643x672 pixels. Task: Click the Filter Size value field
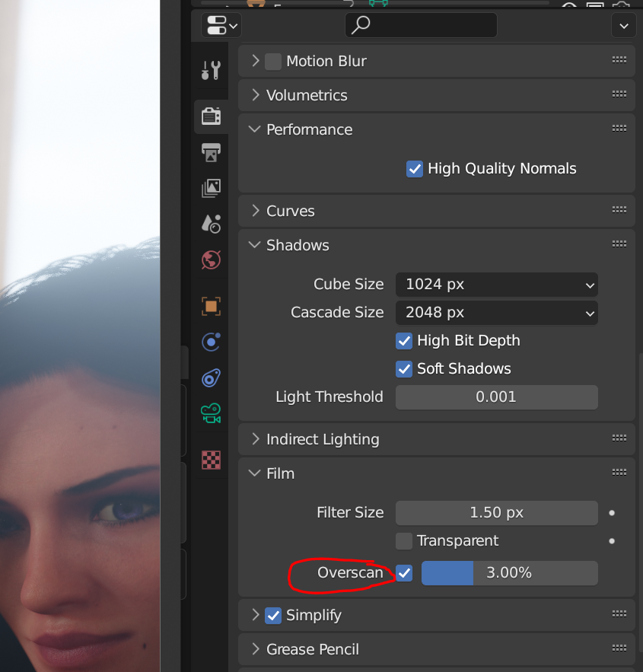coord(496,513)
